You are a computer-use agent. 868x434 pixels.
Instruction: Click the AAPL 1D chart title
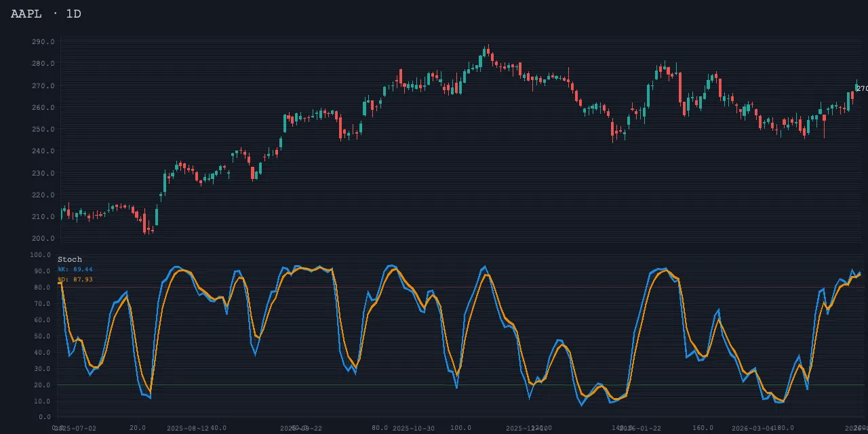[x=45, y=14]
